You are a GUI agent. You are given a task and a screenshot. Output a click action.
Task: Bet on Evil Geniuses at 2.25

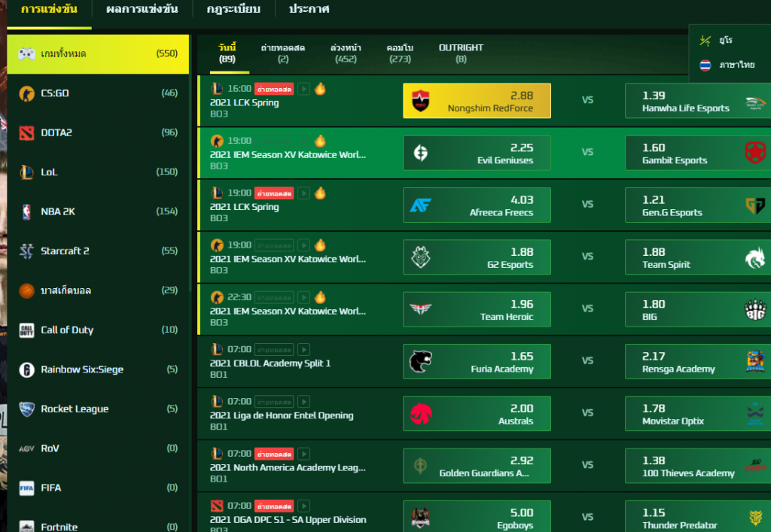click(x=477, y=153)
